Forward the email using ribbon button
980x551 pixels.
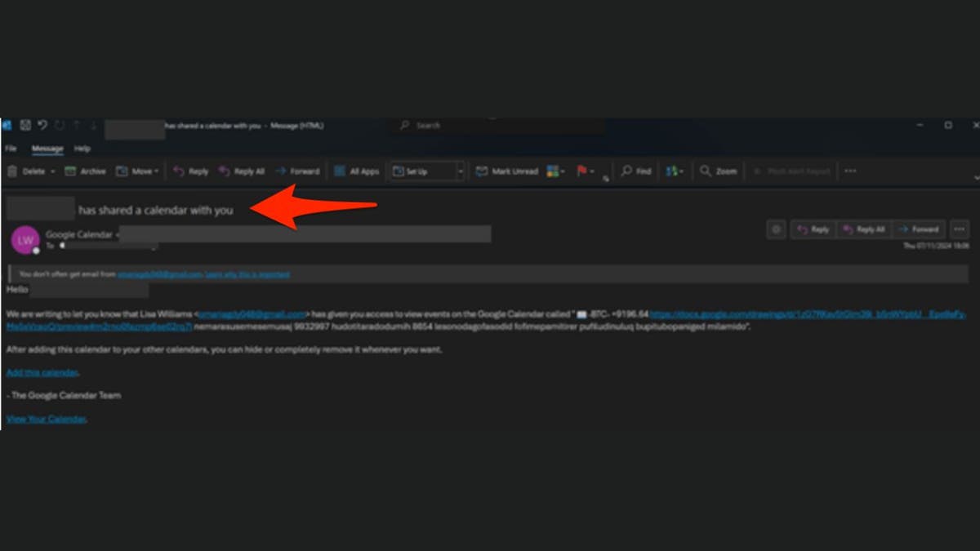(297, 171)
